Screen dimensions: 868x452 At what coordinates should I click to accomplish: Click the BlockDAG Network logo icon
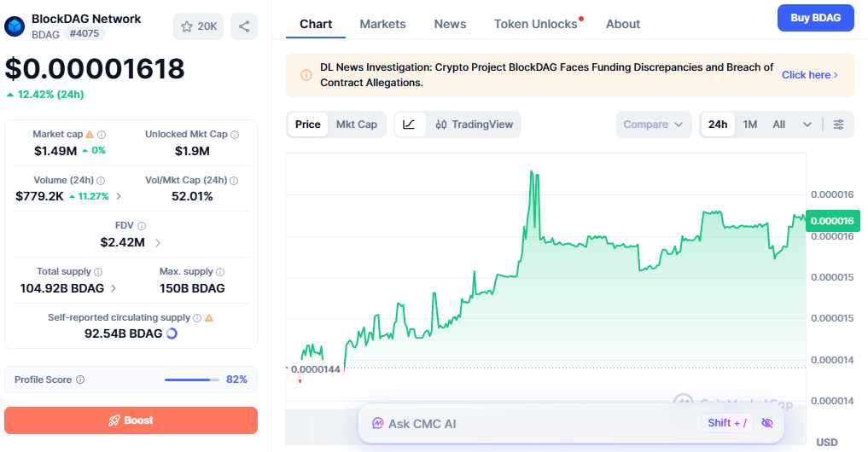[15, 26]
